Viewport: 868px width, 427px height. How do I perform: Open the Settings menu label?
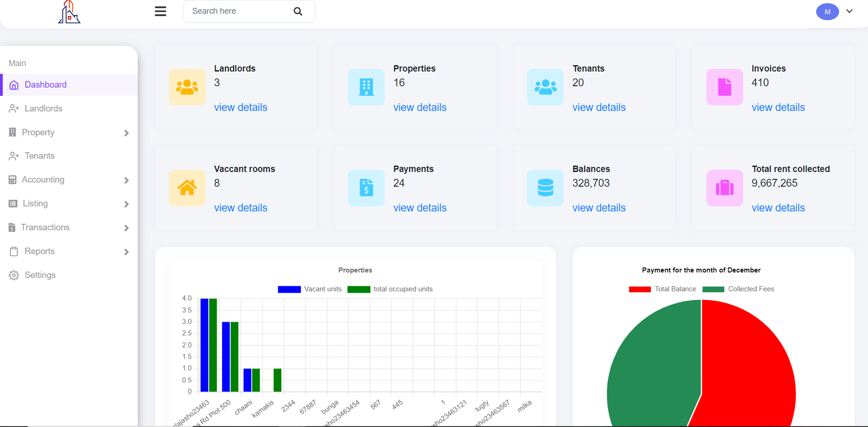(40, 275)
